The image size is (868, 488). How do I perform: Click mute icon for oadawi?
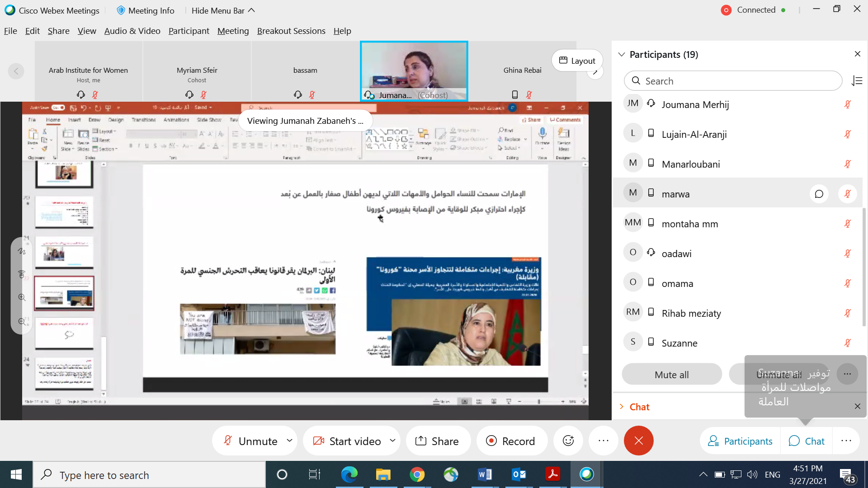848,253
